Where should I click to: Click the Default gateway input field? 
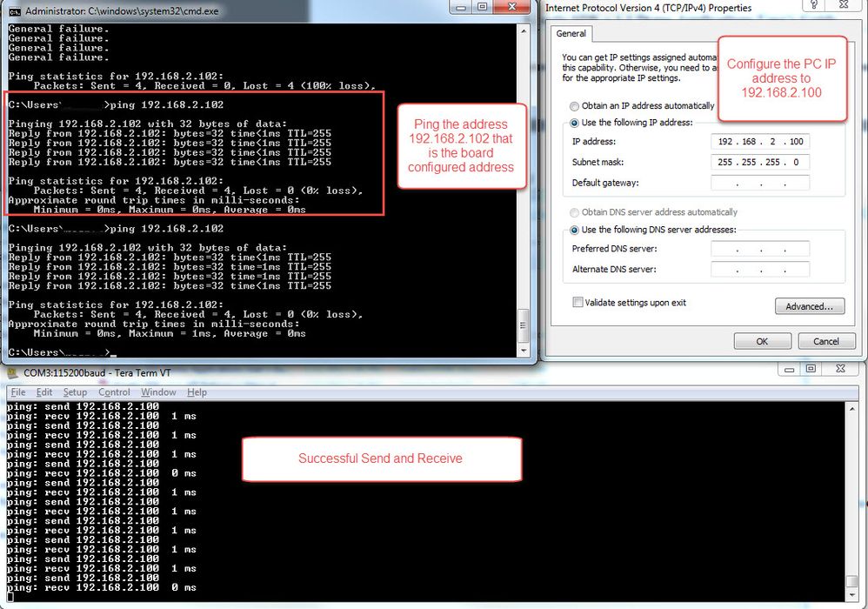[760, 183]
